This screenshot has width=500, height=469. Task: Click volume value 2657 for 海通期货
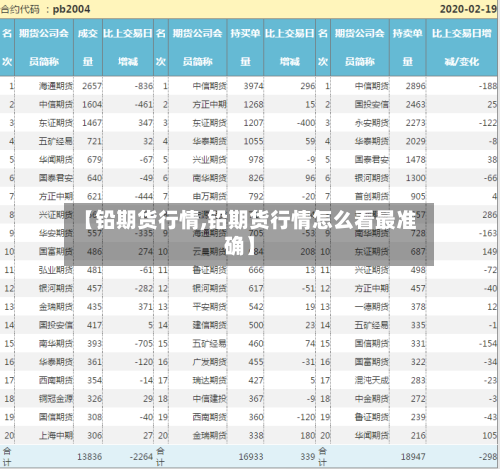pyautogui.click(x=92, y=86)
